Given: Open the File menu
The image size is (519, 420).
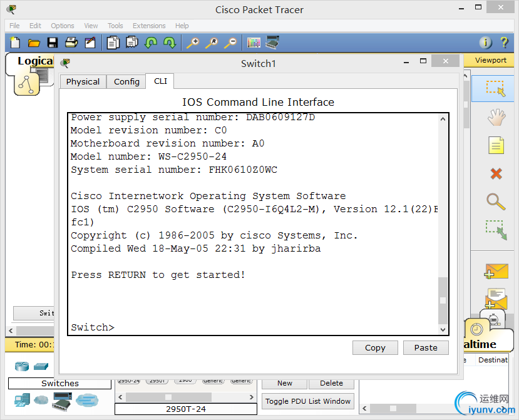Looking at the screenshot, I should click(x=14, y=26).
